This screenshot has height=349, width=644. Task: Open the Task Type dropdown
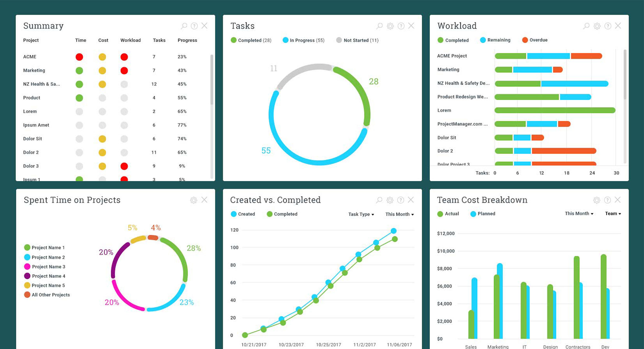361,214
